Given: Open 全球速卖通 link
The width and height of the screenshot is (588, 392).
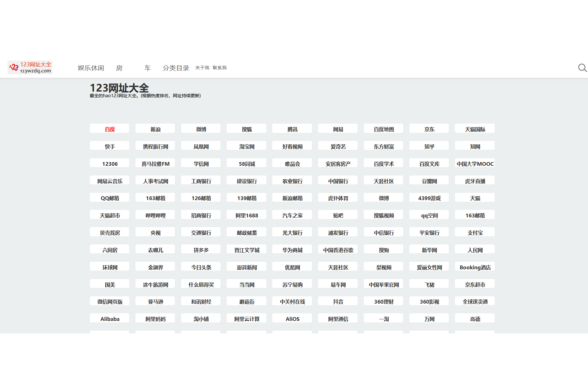Looking at the screenshot, I should click(x=475, y=301).
